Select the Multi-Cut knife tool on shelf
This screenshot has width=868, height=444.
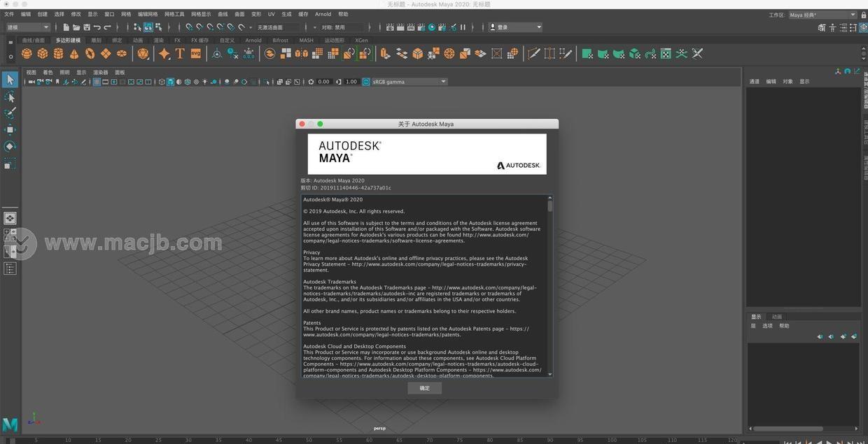point(533,54)
